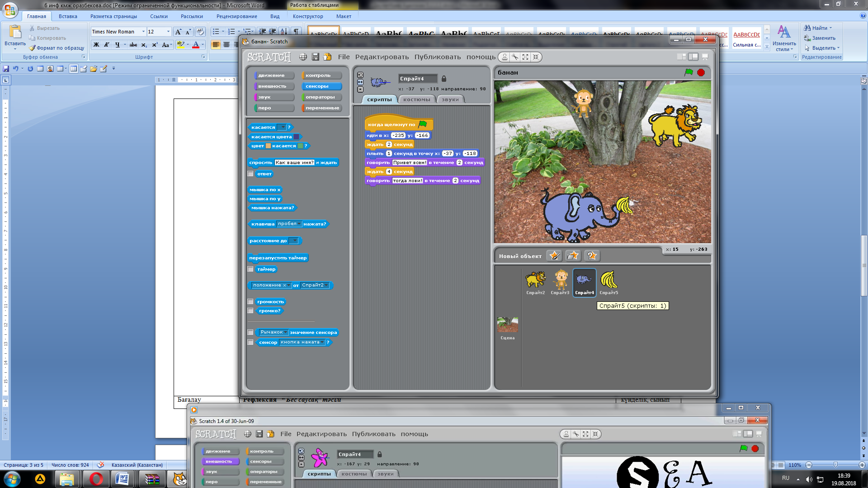The image size is (868, 488).
Task: Click the Word bold button Ж
Action: click(x=96, y=45)
